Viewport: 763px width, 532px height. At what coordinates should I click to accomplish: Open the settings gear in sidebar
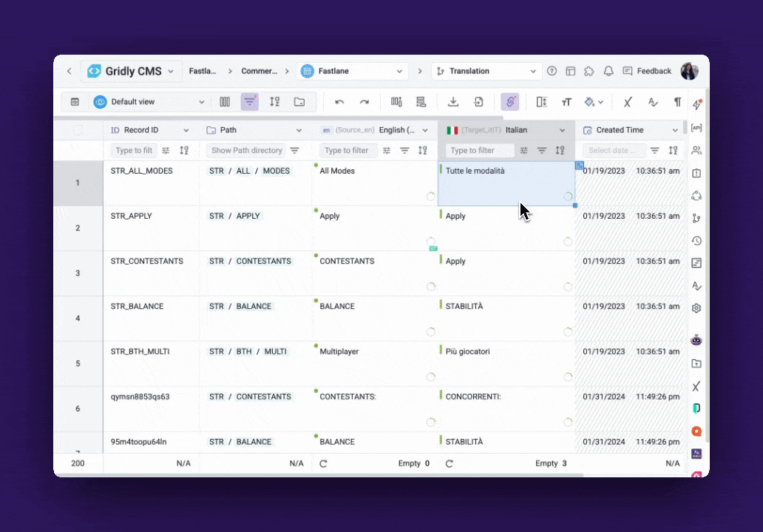point(696,308)
